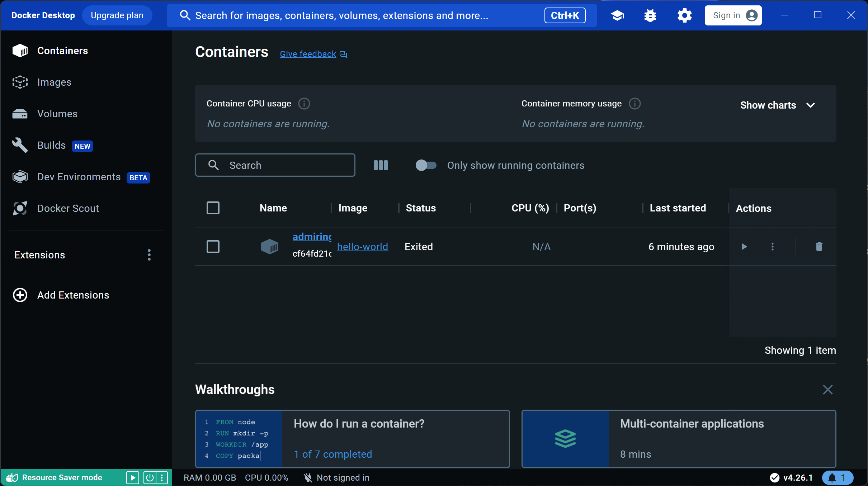Select the hello-world container row checkbox

tap(213, 247)
